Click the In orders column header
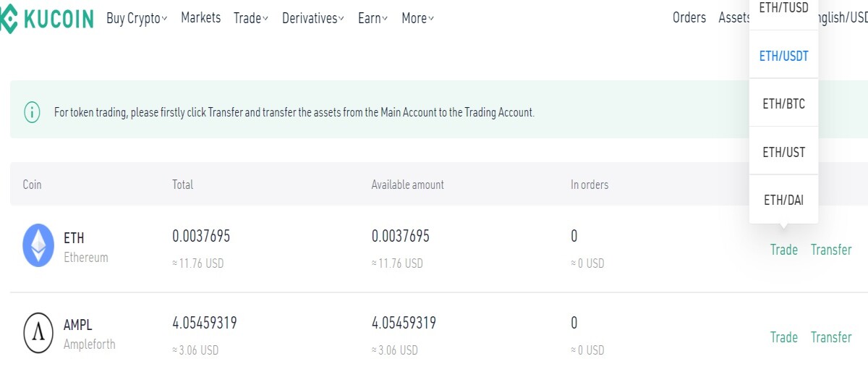Viewport: 868px width, 372px height. (x=590, y=185)
